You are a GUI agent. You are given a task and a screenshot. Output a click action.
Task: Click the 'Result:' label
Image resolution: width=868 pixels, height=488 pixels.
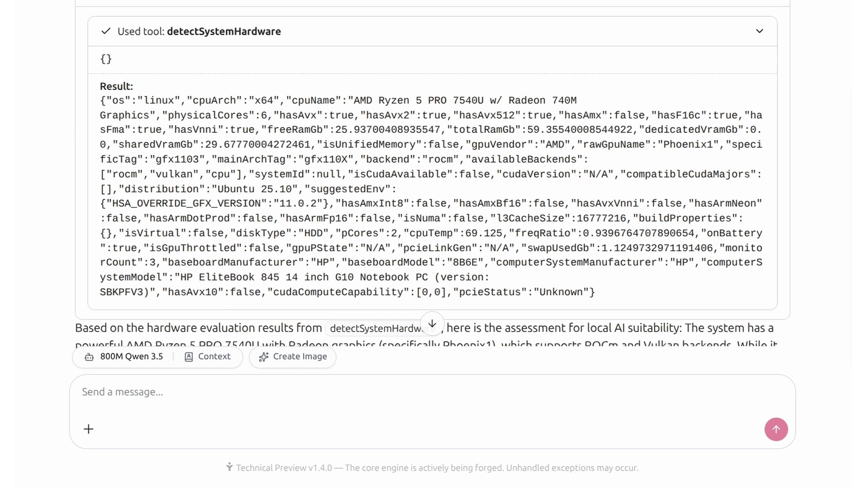(117, 86)
